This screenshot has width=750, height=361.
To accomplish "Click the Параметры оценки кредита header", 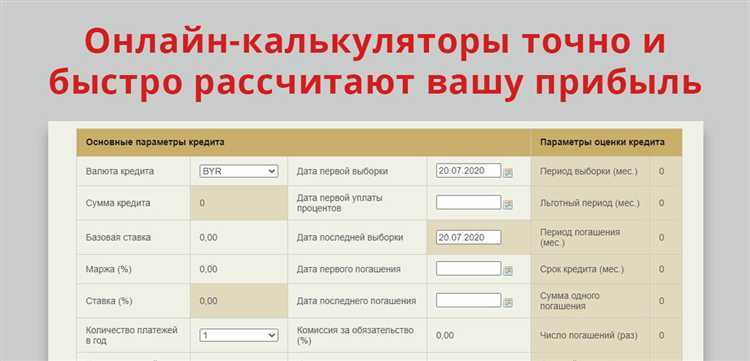I will 602,142.
